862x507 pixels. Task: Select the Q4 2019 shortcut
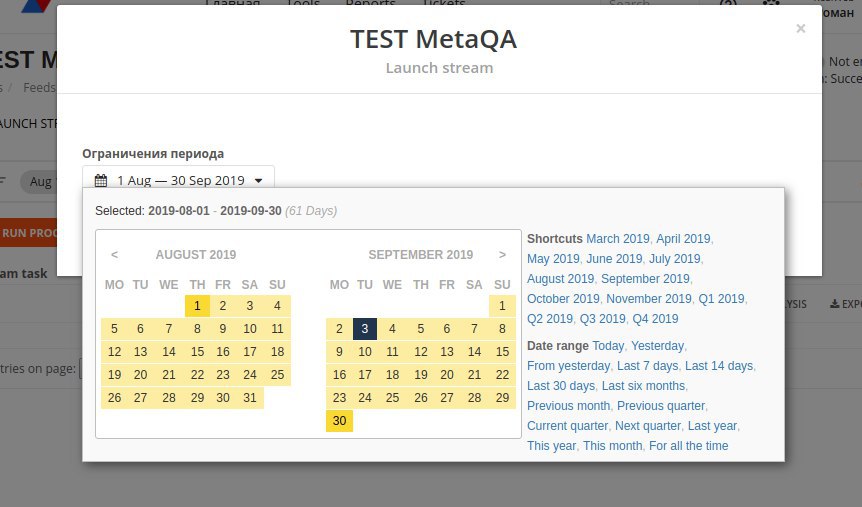coord(655,318)
